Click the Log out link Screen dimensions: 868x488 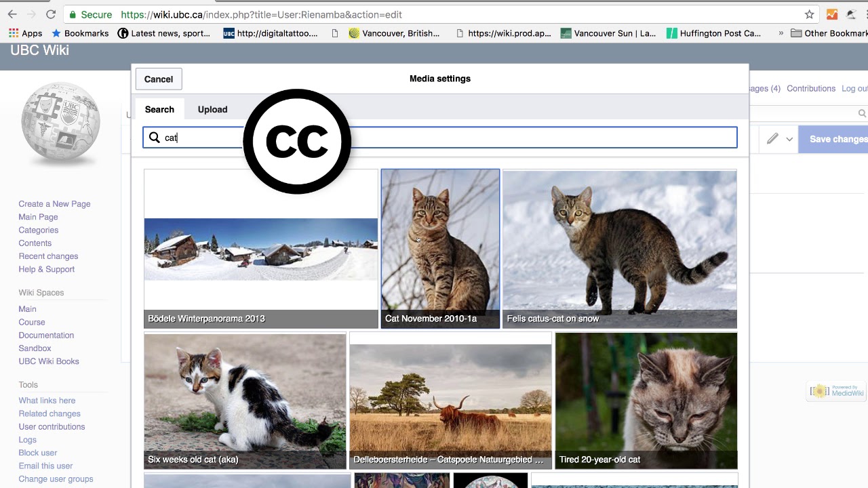tap(854, 89)
